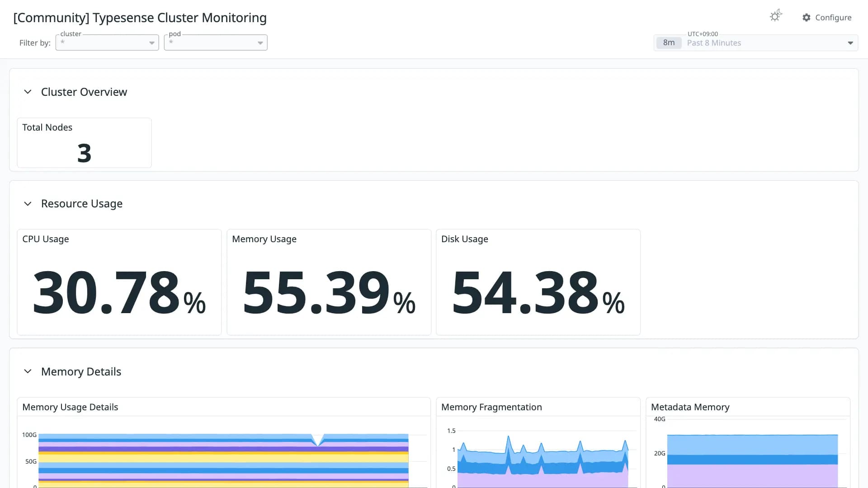Screen dimensions: 868x488
Task: Click the Disk Usage widget title
Action: [465, 239]
